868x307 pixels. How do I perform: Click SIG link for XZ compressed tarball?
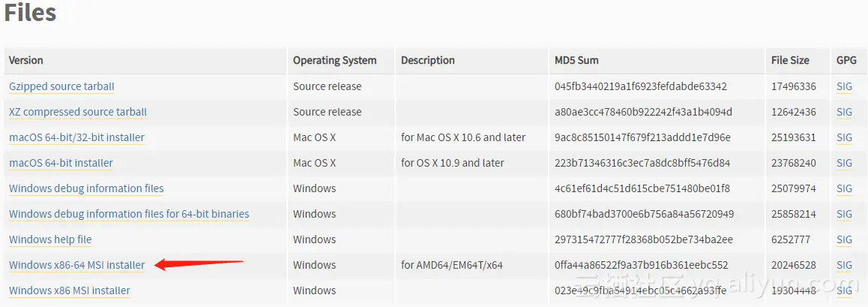(x=844, y=112)
